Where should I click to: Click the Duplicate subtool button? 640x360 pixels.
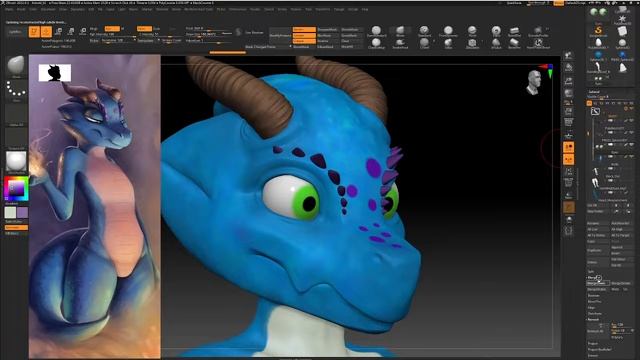(x=598, y=250)
